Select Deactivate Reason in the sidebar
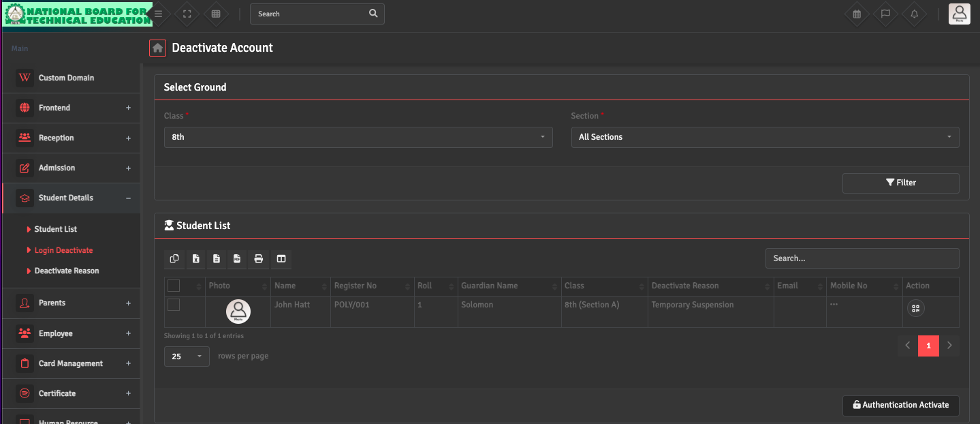 pos(67,271)
